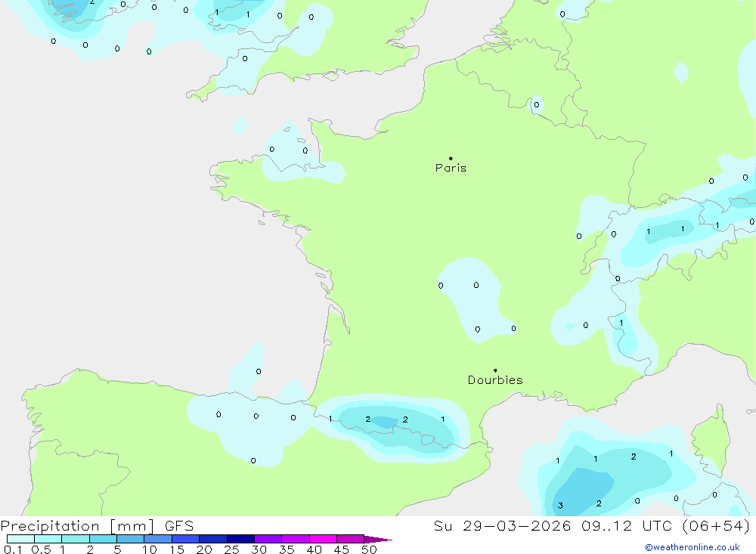756x554 pixels.
Task: Click the '09..12 UTC' time range text
Action: [627, 526]
